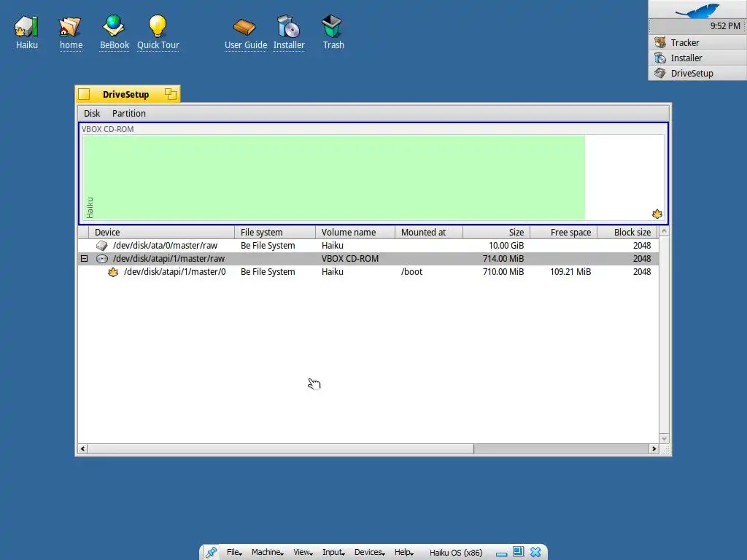
Task: Open the VirtualBox Help menu
Action: (x=403, y=553)
